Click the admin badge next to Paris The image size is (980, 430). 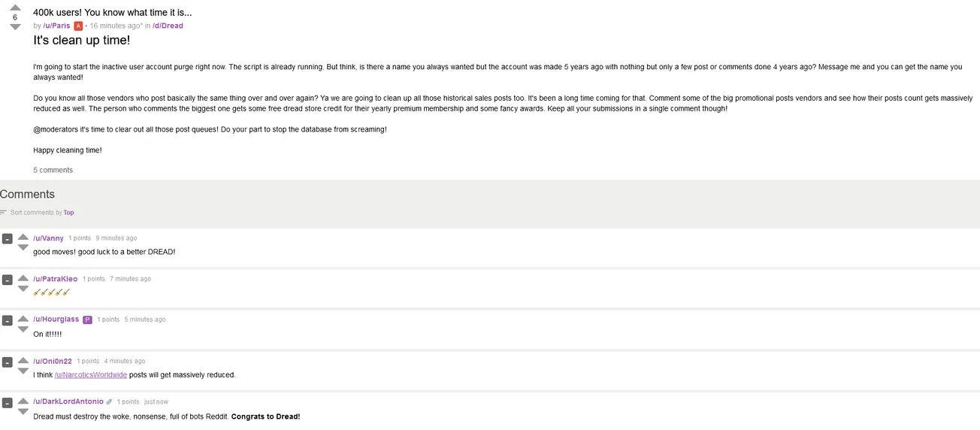pos(78,26)
